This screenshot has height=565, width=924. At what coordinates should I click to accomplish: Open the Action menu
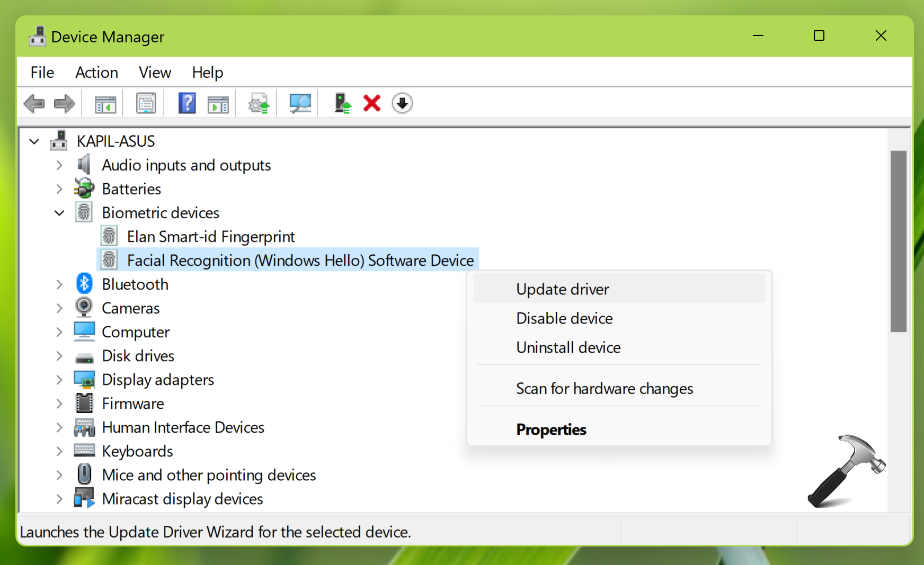point(96,73)
